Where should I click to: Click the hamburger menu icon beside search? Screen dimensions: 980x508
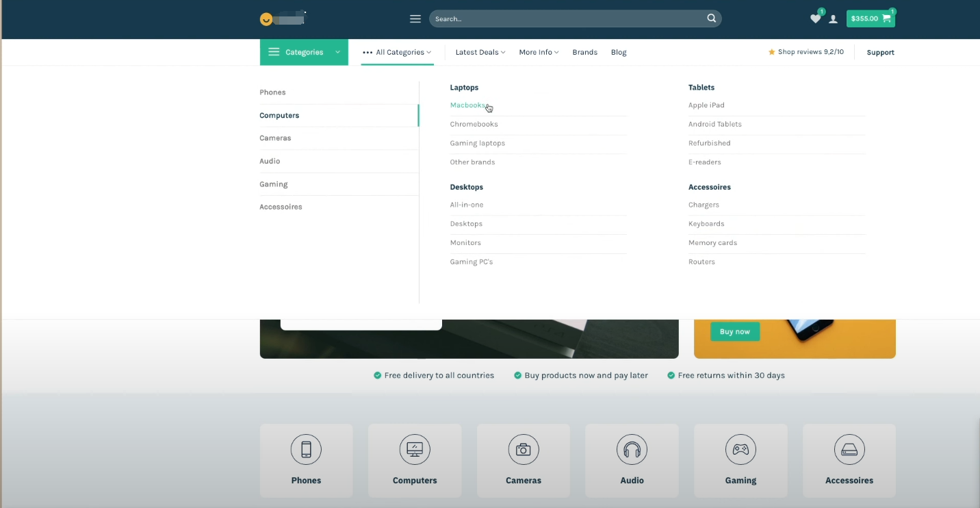point(415,18)
